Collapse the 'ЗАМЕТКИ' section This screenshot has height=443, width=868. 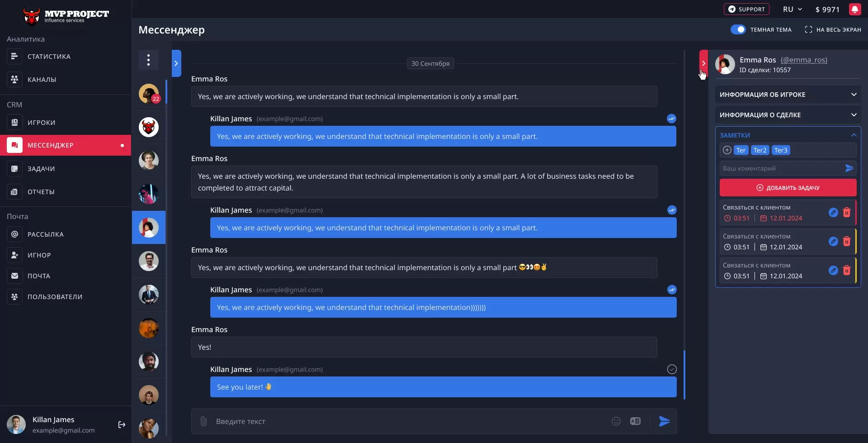pos(854,135)
